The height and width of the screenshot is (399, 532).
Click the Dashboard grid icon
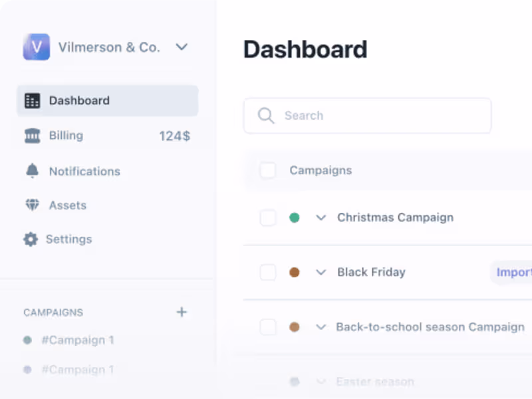click(x=32, y=101)
